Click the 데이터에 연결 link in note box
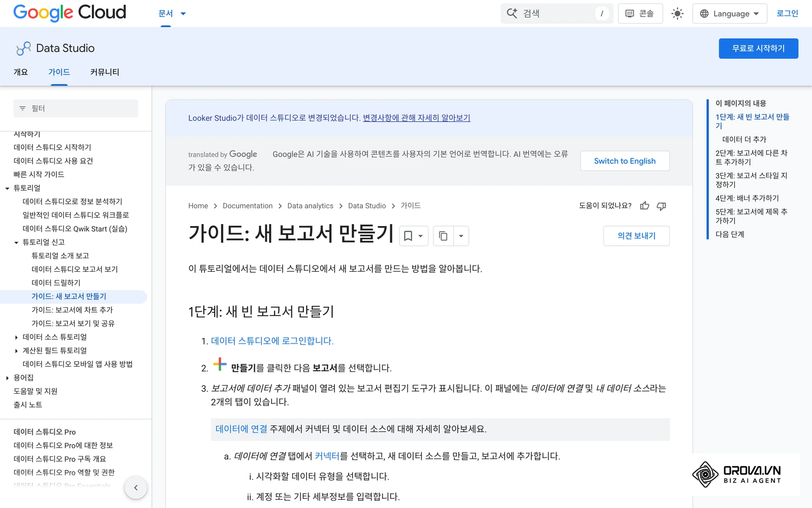This screenshot has width=812, height=508. pyautogui.click(x=241, y=429)
